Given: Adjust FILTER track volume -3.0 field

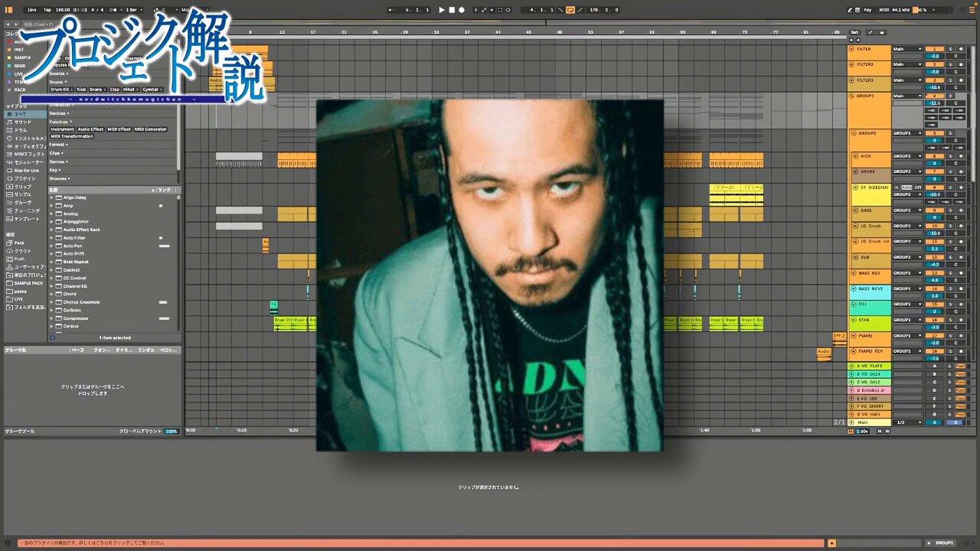Looking at the screenshot, I should pyautogui.click(x=934, y=57).
